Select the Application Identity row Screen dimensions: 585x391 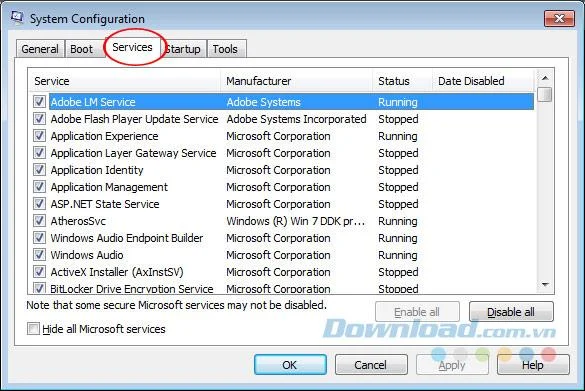coord(284,170)
